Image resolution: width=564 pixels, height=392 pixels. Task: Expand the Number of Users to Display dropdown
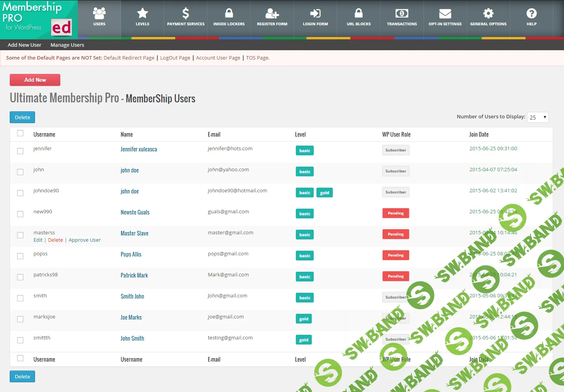tap(538, 117)
